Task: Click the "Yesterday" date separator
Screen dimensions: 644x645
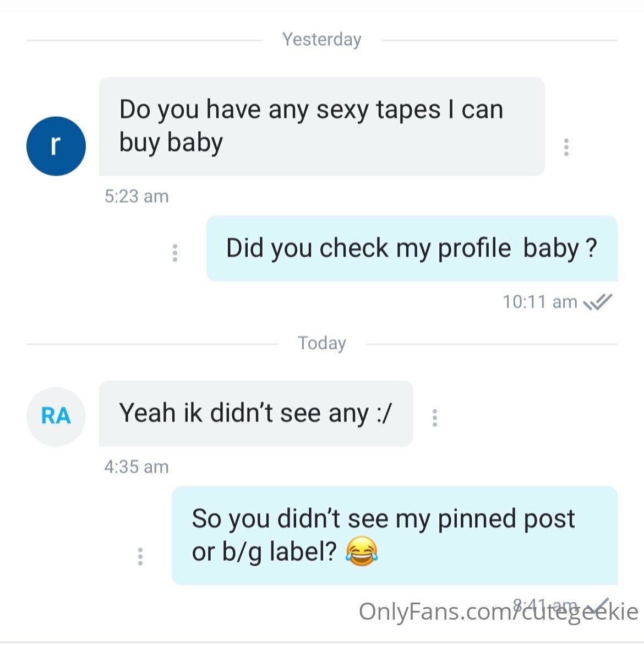Action: [x=321, y=40]
